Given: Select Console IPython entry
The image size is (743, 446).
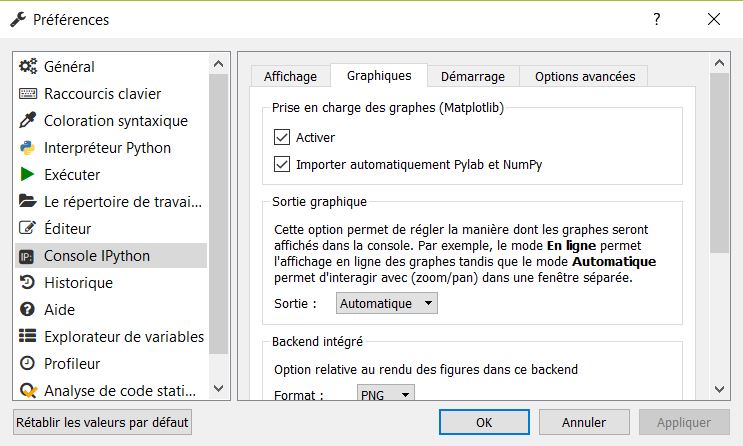Looking at the screenshot, I should [x=111, y=255].
